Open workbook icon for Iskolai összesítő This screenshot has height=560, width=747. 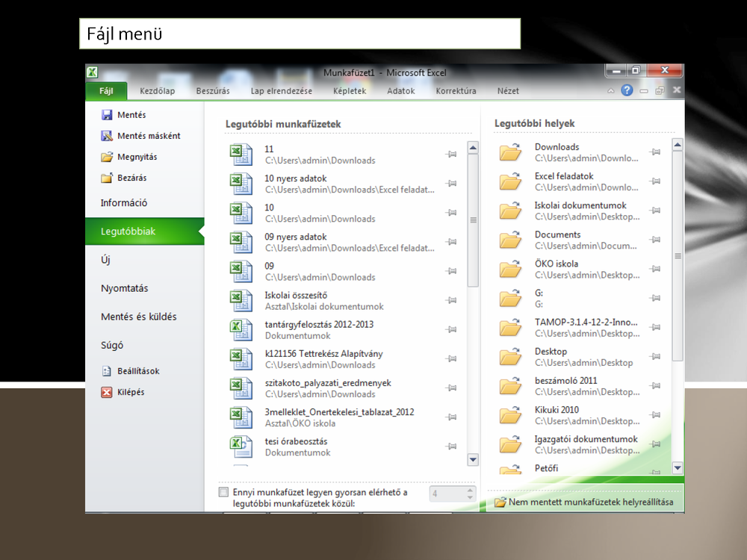coord(241,300)
